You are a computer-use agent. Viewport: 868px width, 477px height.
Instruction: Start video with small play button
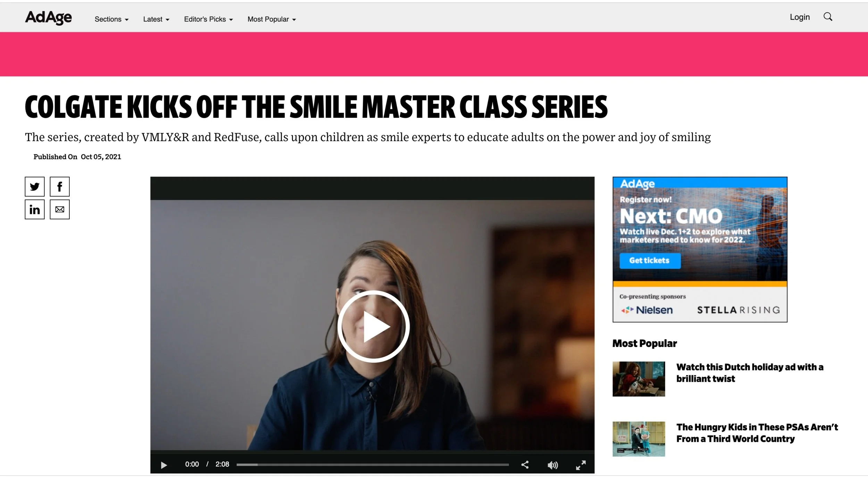[x=164, y=465]
